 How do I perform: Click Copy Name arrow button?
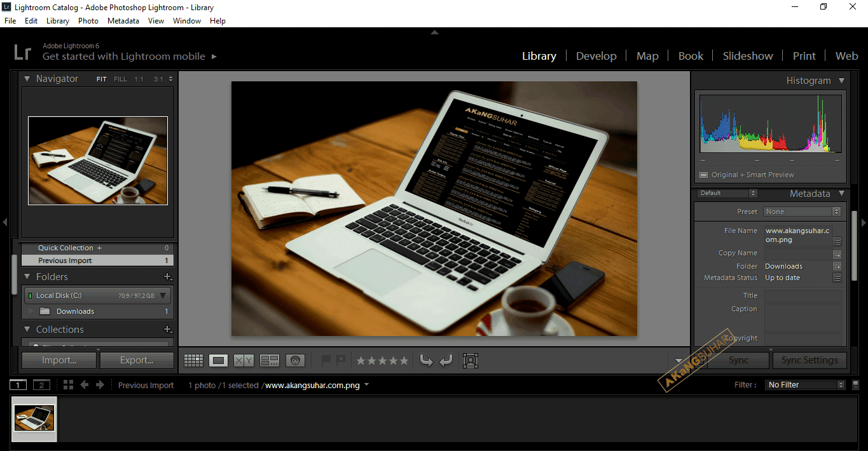point(837,254)
